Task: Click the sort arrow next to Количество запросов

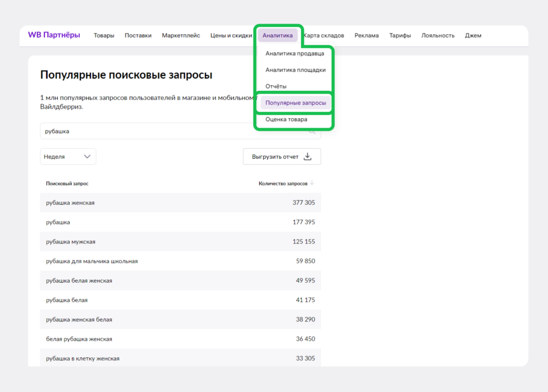Action: pos(312,183)
